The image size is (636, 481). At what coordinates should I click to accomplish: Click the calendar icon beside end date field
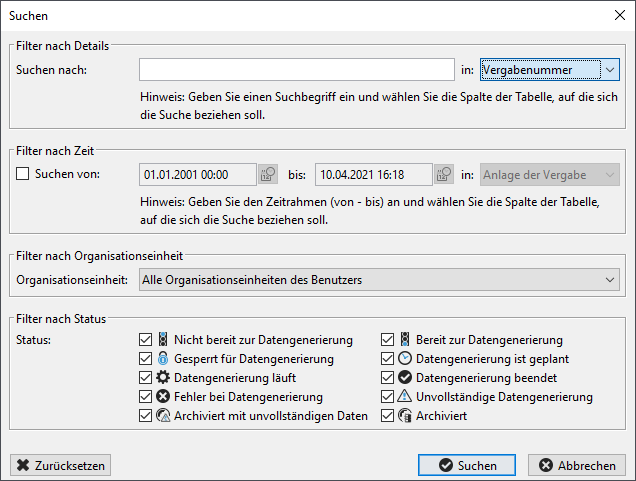point(444,174)
